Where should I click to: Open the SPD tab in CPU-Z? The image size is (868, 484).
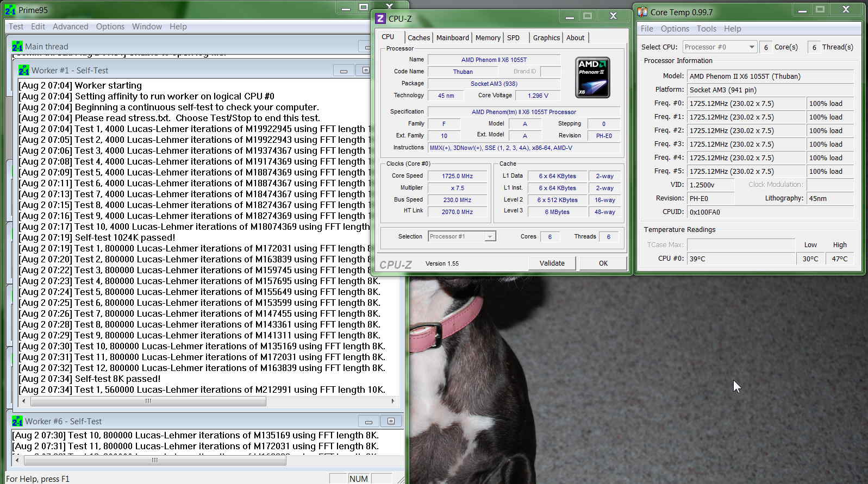click(513, 37)
